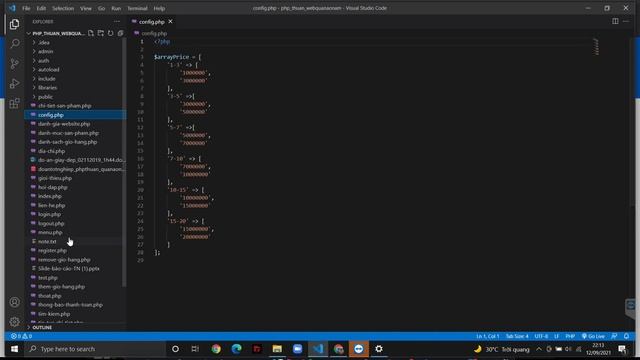Open the Edit menu
Viewport: 640px width, 360px height.
pyautogui.click(x=41, y=8)
